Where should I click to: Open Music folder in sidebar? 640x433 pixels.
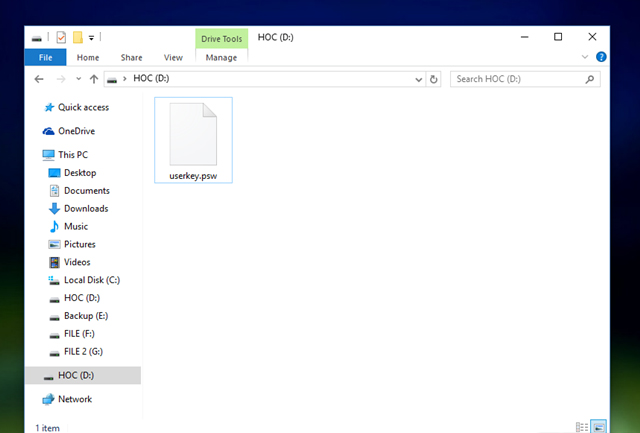pos(76,226)
